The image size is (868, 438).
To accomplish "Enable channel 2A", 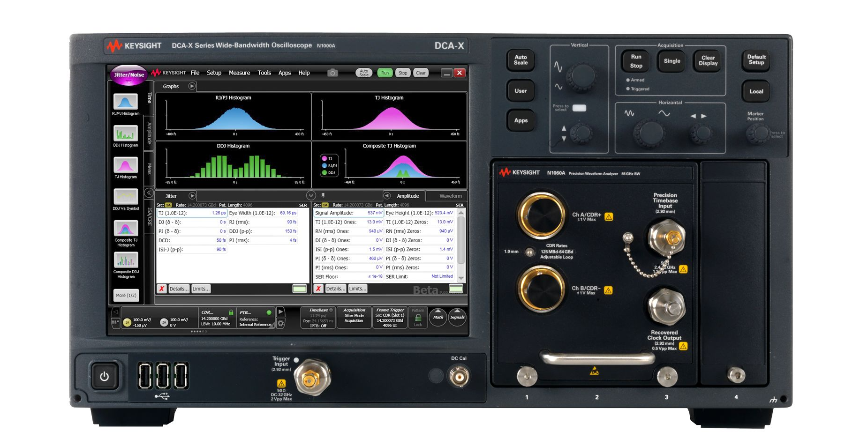I will 164,322.
